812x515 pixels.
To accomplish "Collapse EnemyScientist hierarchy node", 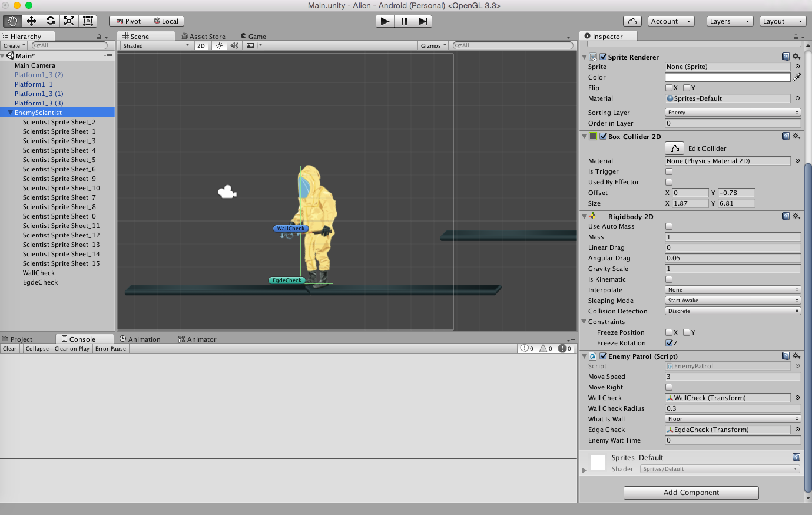I will tap(10, 113).
